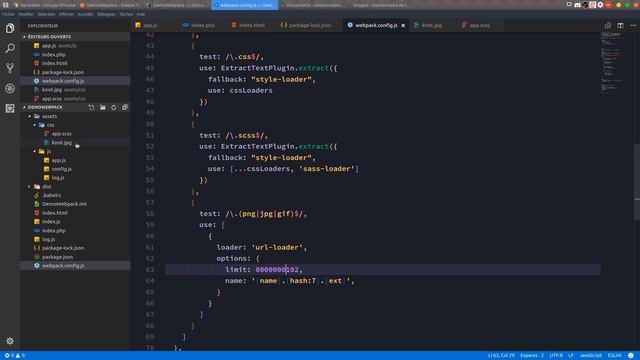Click the Espaces : 2 indentation setting
Screen dimensions: 640x360
point(532,356)
